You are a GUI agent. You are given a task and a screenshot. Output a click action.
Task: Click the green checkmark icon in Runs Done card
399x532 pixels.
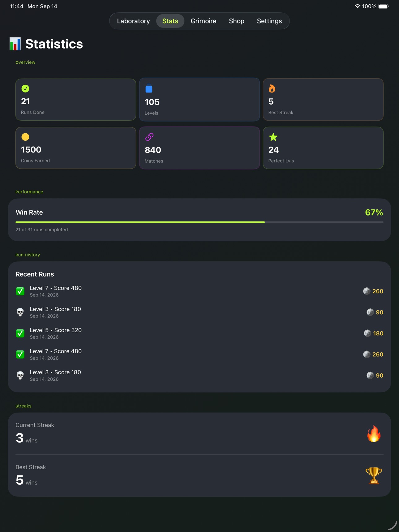[x=25, y=89]
